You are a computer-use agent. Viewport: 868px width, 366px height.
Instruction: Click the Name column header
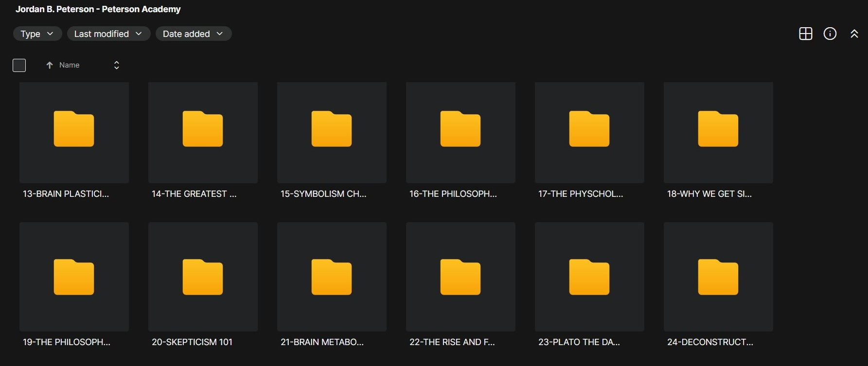coord(69,65)
